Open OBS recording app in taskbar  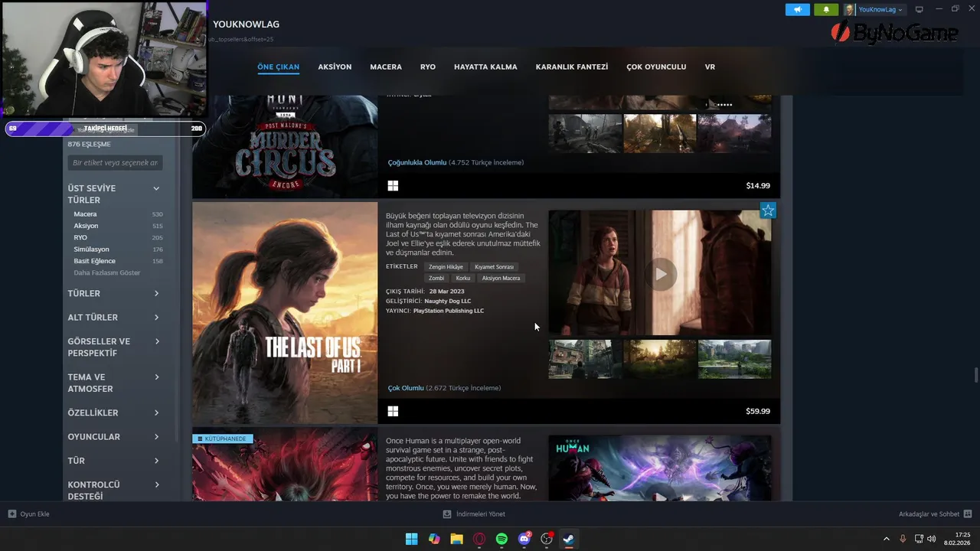coord(547,539)
